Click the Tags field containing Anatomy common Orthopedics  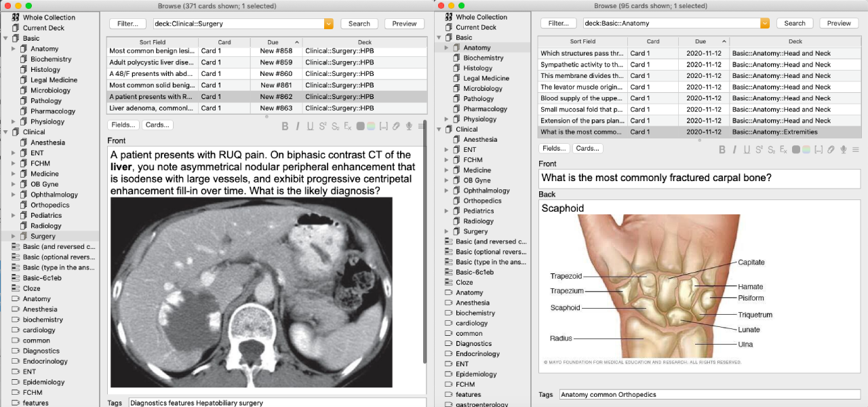(709, 394)
